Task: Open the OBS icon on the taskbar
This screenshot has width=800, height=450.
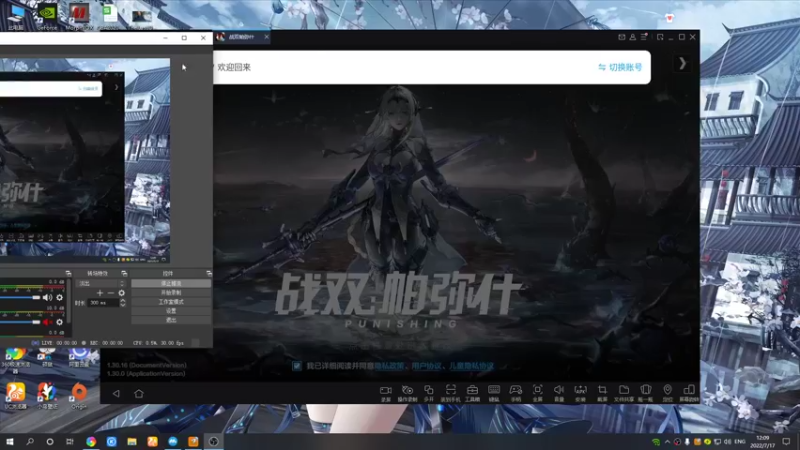Action: (x=213, y=441)
